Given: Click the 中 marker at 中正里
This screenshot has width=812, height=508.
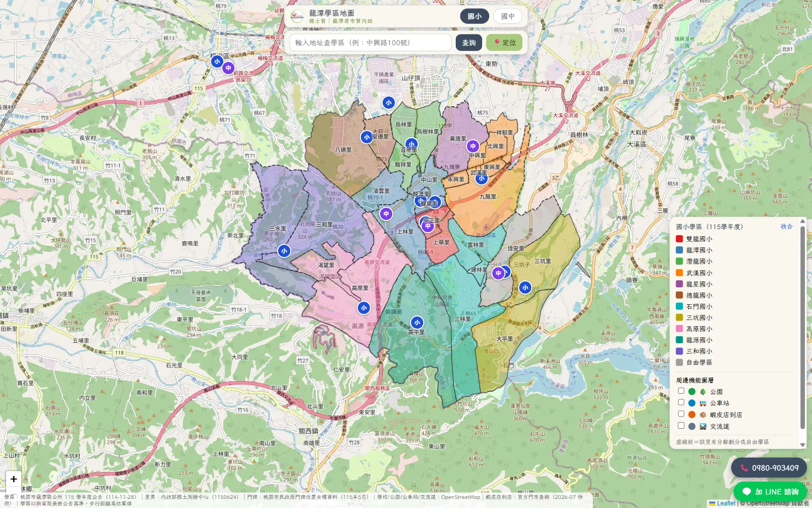Looking at the screenshot, I should pos(428,226).
